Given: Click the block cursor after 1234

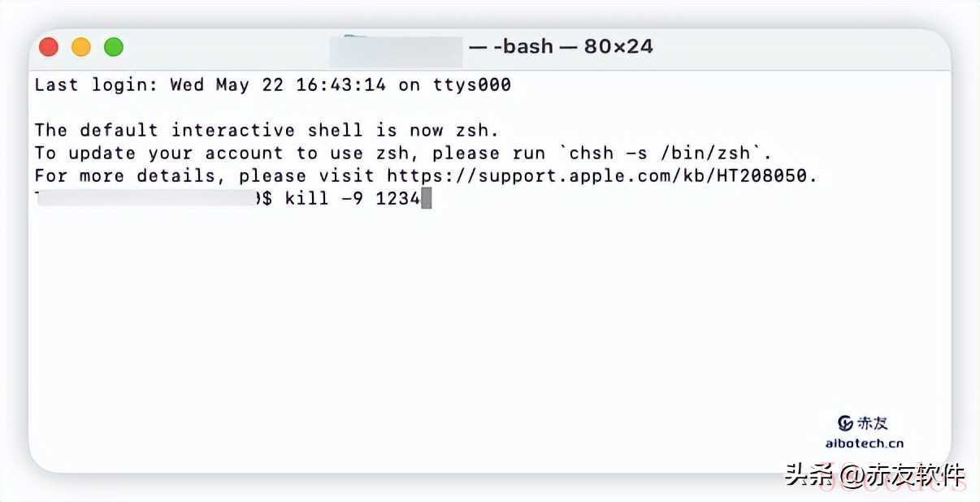Looking at the screenshot, I should pos(427,199).
